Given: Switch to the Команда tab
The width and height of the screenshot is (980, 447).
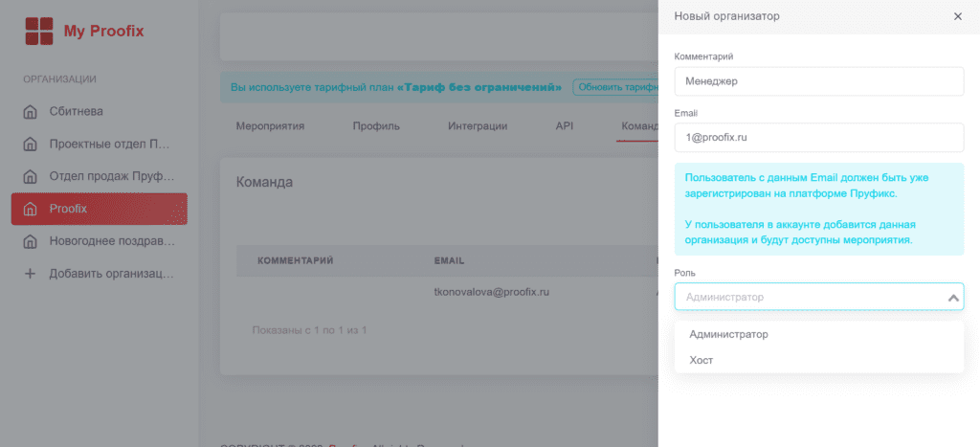Looking at the screenshot, I should 639,126.
